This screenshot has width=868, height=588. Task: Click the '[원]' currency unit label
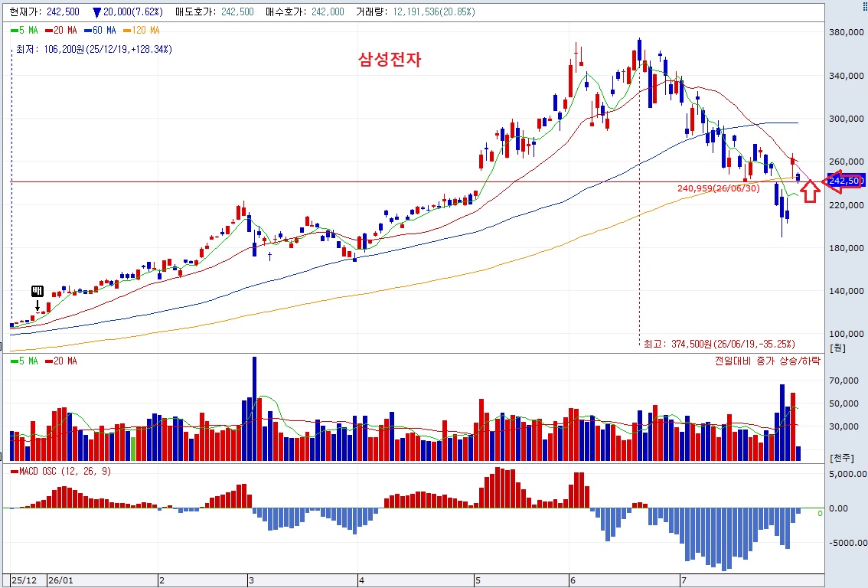[x=837, y=348]
